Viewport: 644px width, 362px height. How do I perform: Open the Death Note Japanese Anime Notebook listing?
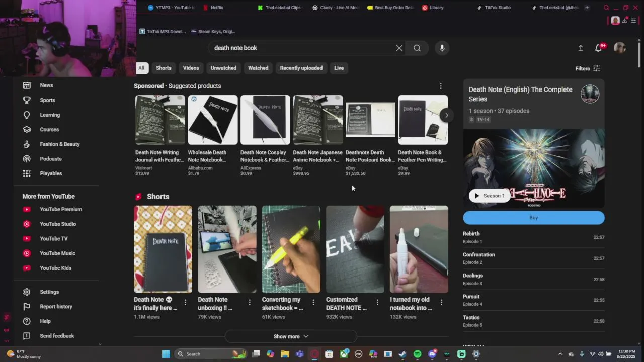317,135
